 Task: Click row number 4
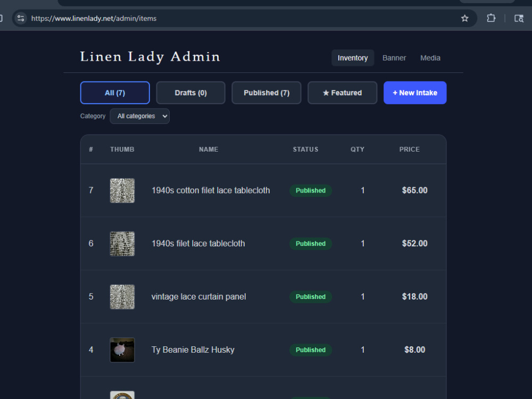click(x=91, y=350)
